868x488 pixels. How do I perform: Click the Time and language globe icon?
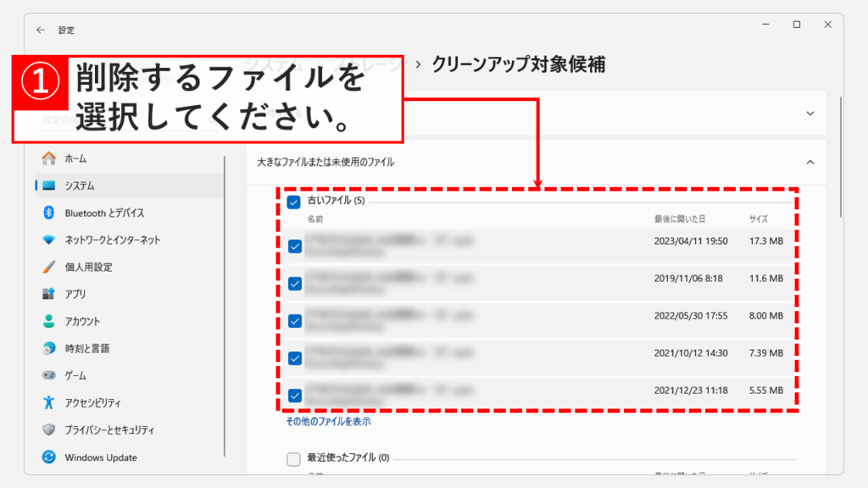[48, 348]
